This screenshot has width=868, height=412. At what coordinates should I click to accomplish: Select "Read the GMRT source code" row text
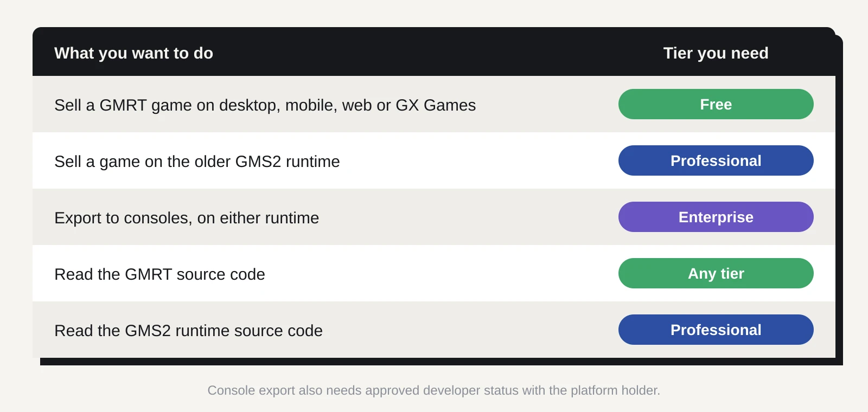[x=159, y=274]
